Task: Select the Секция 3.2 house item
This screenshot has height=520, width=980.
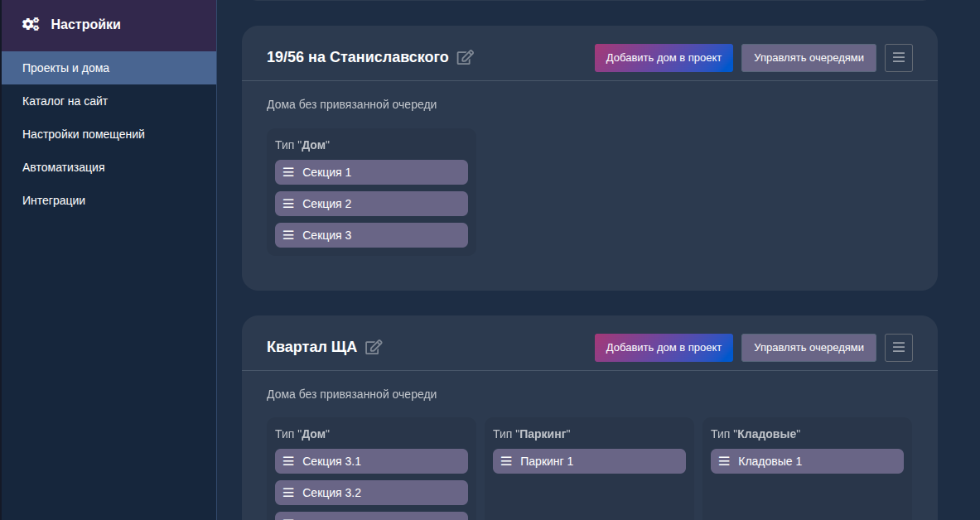Action: 371,493
